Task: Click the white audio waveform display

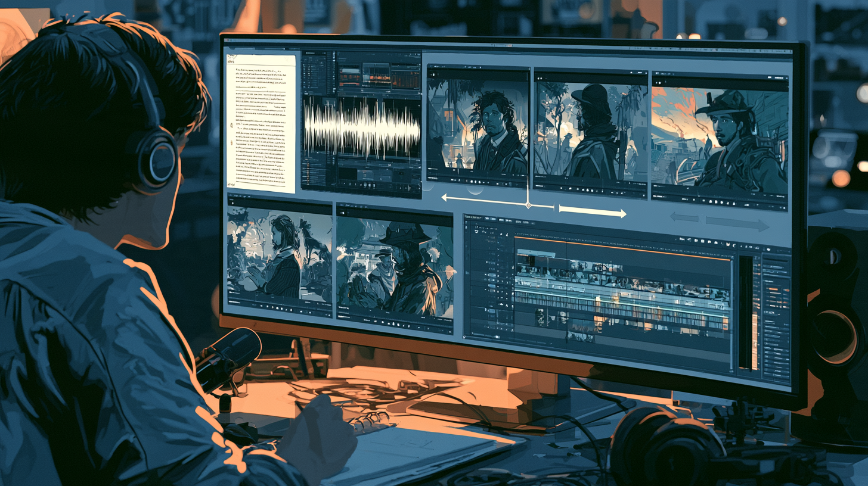Action: [362, 127]
